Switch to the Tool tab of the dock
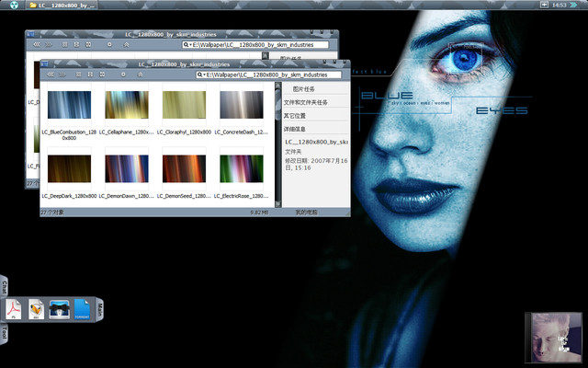 [x=4, y=333]
